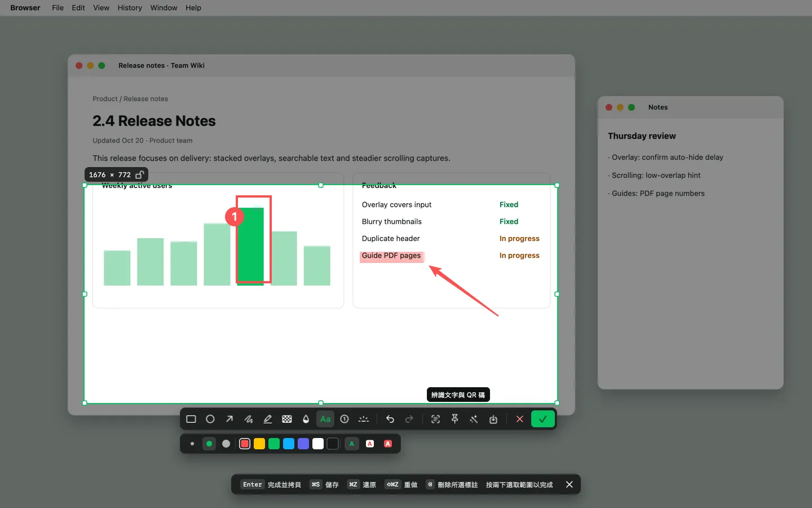Pick the black color swatch
Viewport: 812px width, 508px height.
(x=333, y=444)
